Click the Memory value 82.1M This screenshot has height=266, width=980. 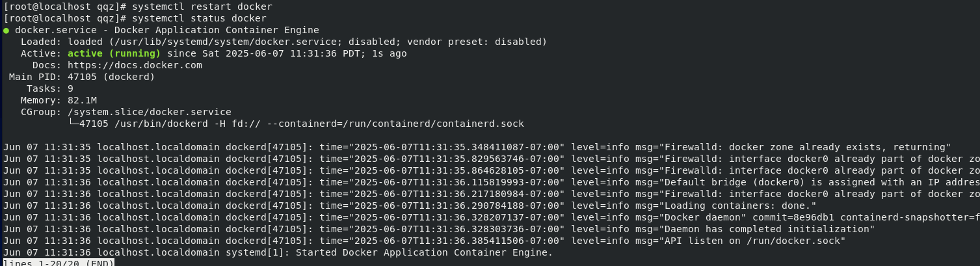tap(82, 100)
